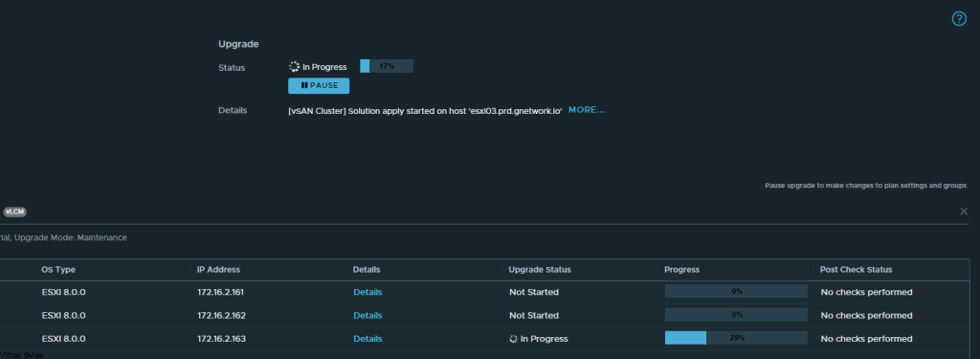Image resolution: width=980 pixels, height=359 pixels.
Task: Open Details link for host 172.16.2.161
Action: (x=367, y=292)
